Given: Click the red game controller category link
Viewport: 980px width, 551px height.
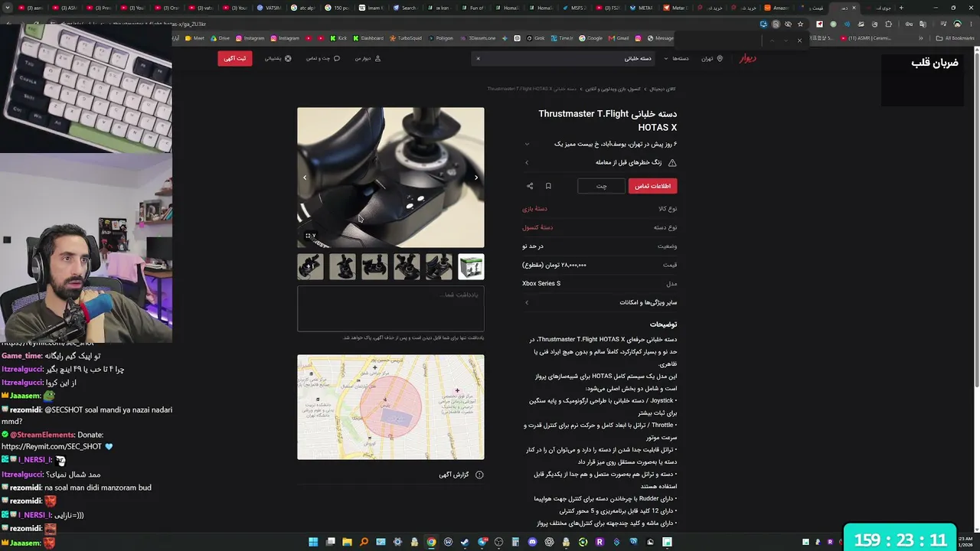Looking at the screenshot, I should pos(534,208).
